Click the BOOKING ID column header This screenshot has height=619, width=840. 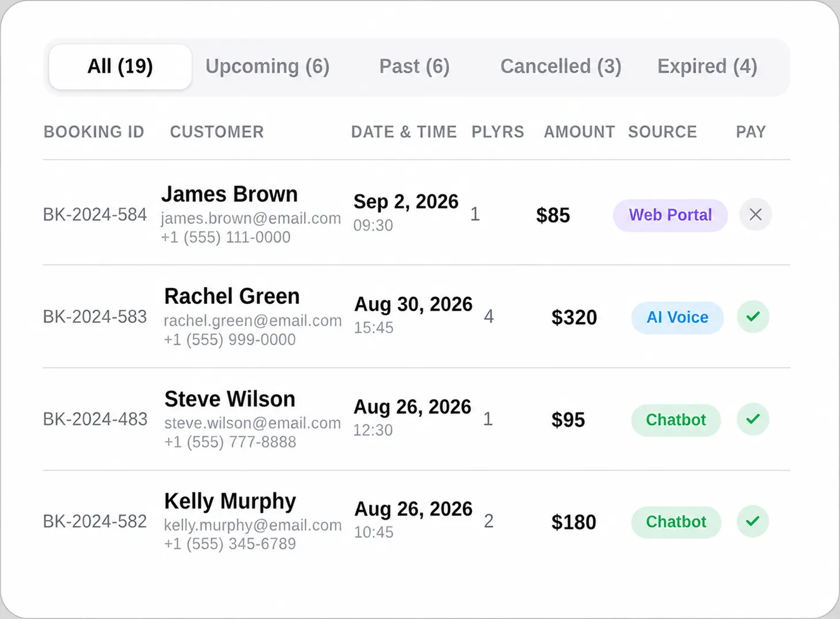tap(94, 132)
